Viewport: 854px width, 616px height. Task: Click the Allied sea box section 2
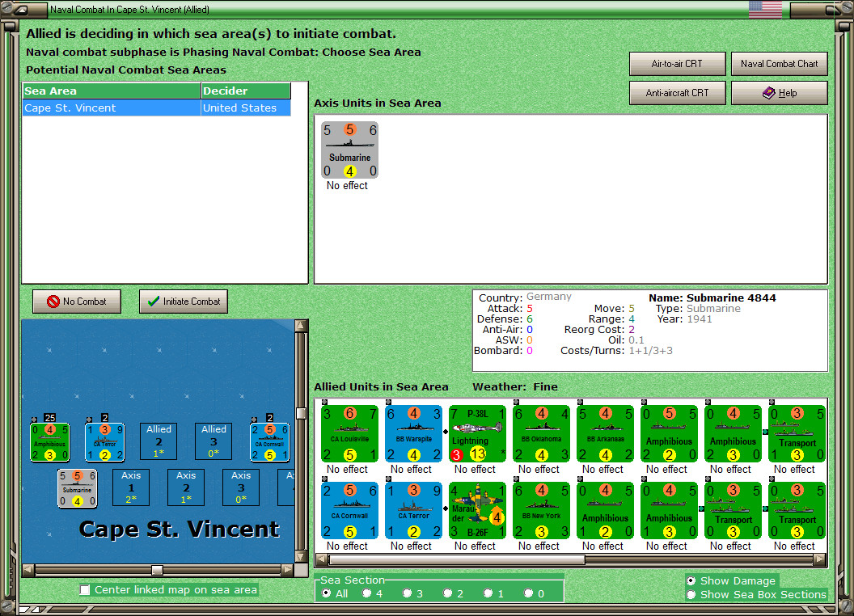coord(159,441)
